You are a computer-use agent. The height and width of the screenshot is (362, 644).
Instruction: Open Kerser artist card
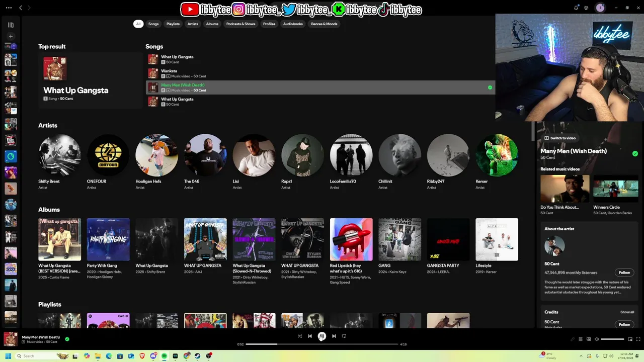coord(497,162)
